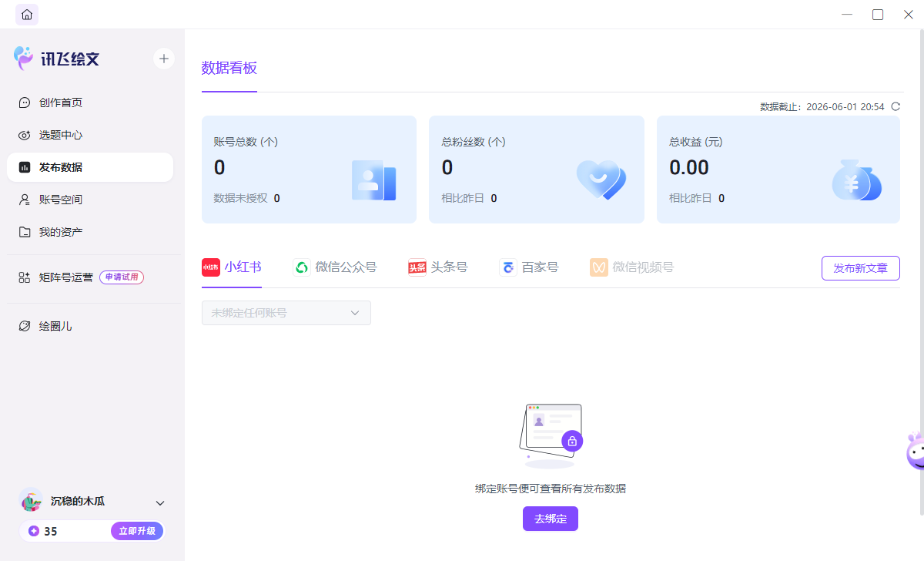Click the user avatar for 沉稳的木瓜

(x=32, y=502)
